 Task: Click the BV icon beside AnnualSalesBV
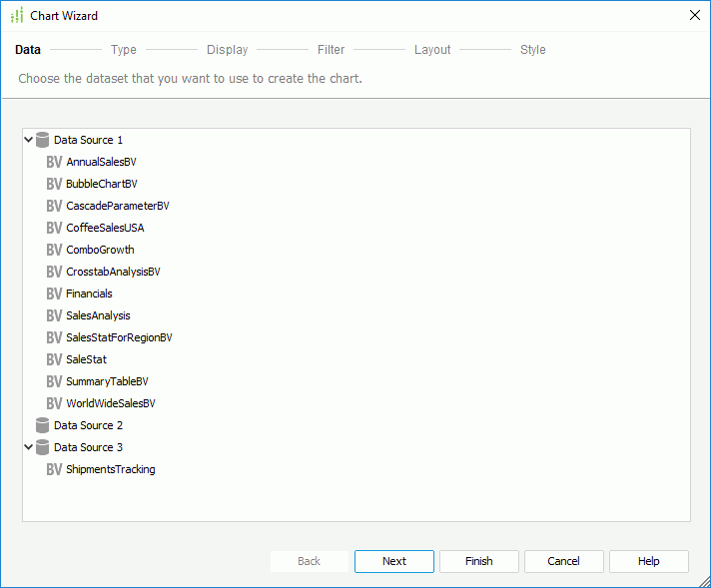[x=54, y=162]
